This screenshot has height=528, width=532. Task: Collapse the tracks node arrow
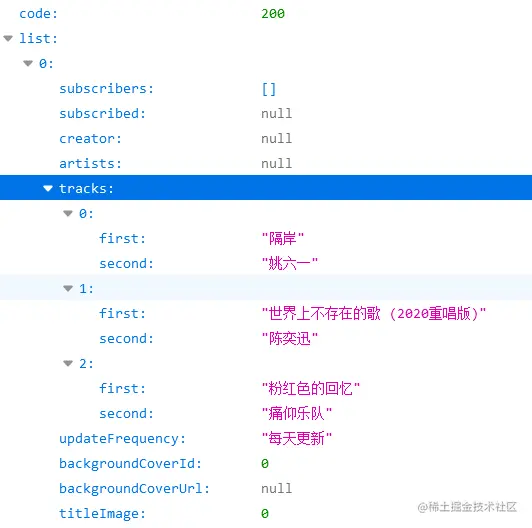[x=48, y=188]
